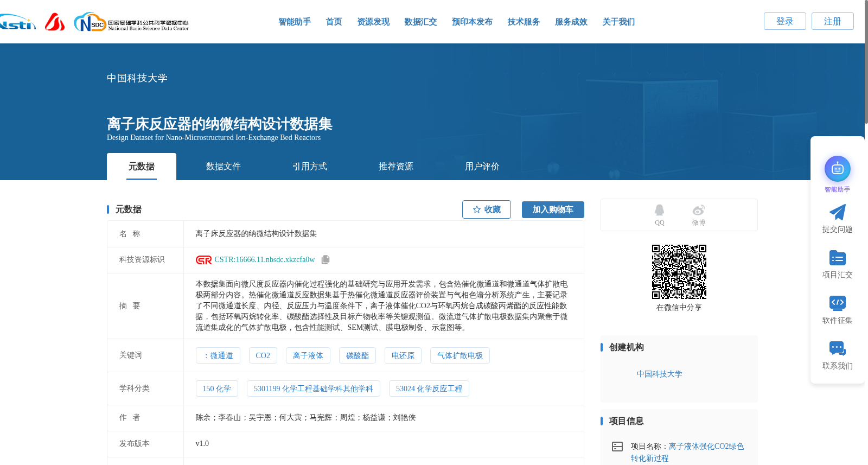Share to QQ
Image resolution: width=868 pixels, height=465 pixels.
click(x=659, y=215)
